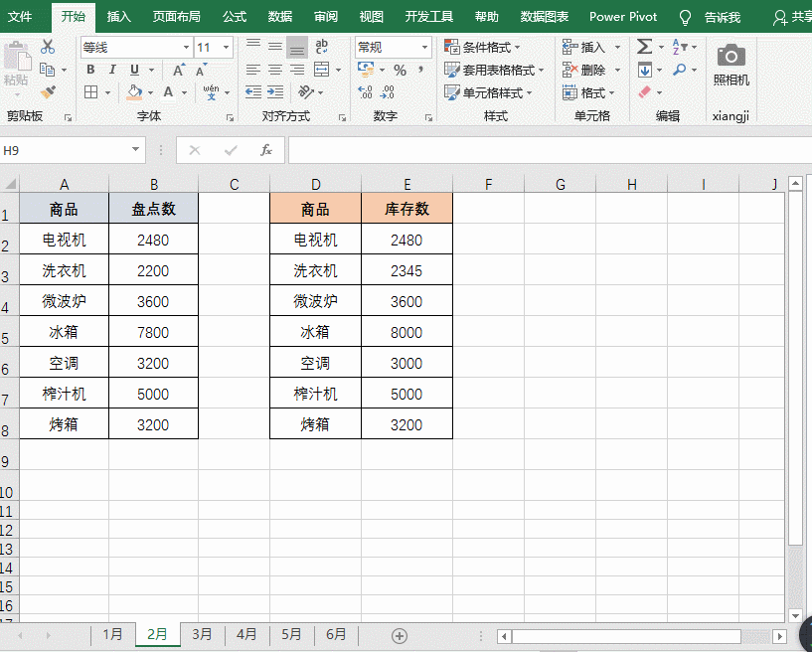812x652 pixels.
Task: Open the Power Pivot tab
Action: pos(623,17)
